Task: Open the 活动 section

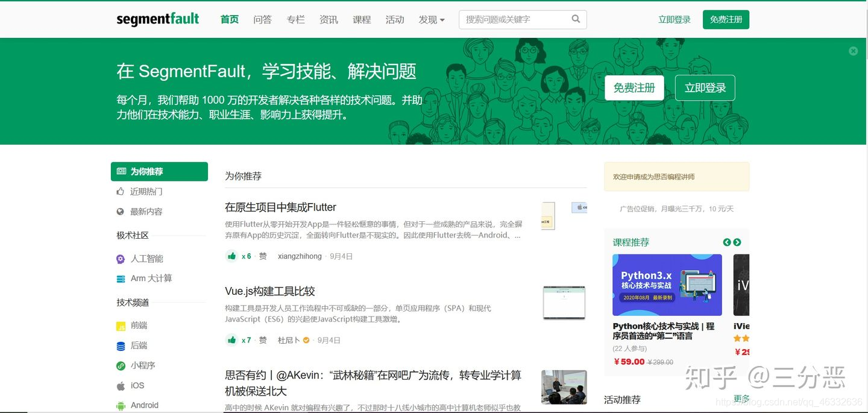Action: pos(395,20)
